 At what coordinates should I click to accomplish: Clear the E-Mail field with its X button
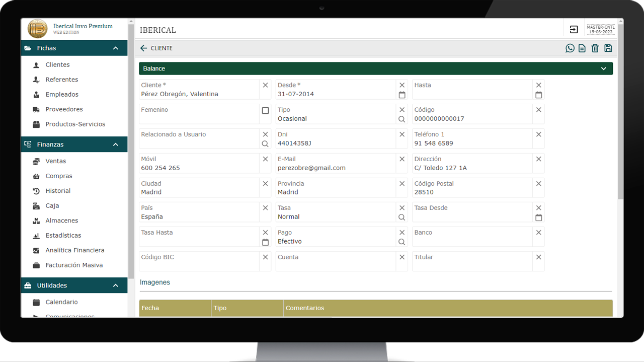click(402, 159)
